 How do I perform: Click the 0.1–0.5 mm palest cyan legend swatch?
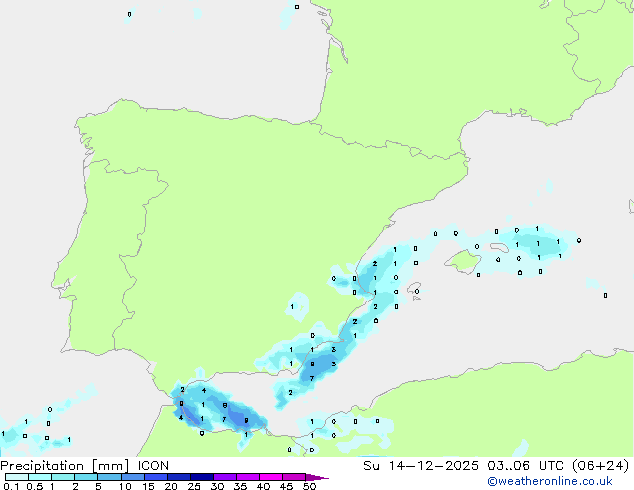coord(17,477)
